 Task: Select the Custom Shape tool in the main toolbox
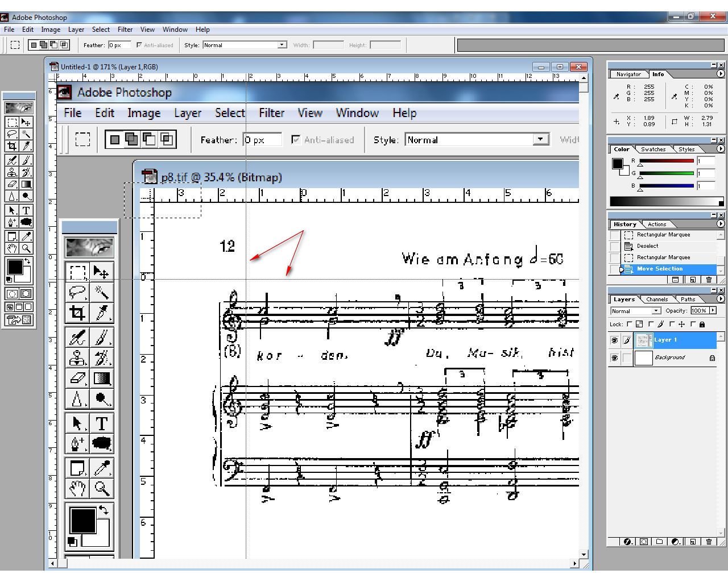(26, 222)
